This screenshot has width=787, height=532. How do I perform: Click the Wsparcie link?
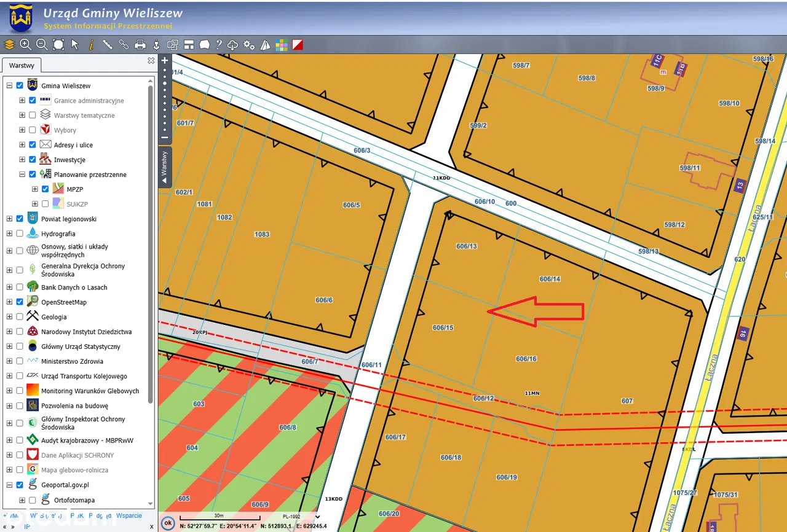(x=129, y=516)
